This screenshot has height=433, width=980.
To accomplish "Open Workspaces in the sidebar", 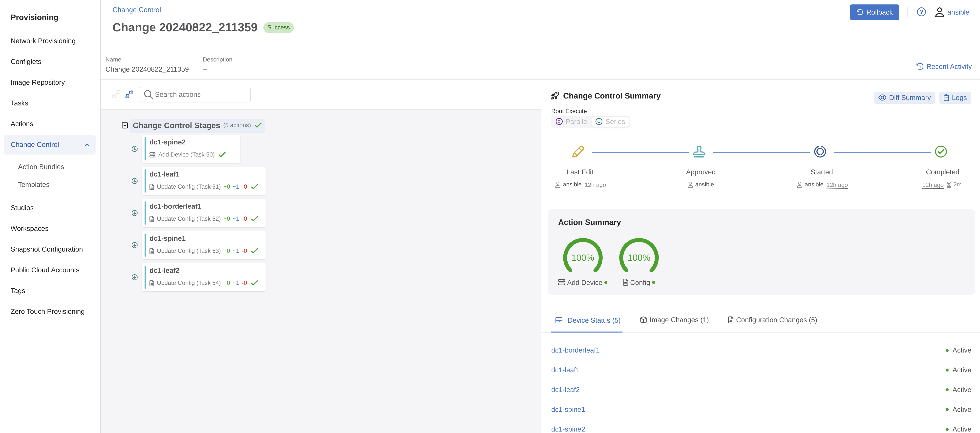I will (30, 229).
